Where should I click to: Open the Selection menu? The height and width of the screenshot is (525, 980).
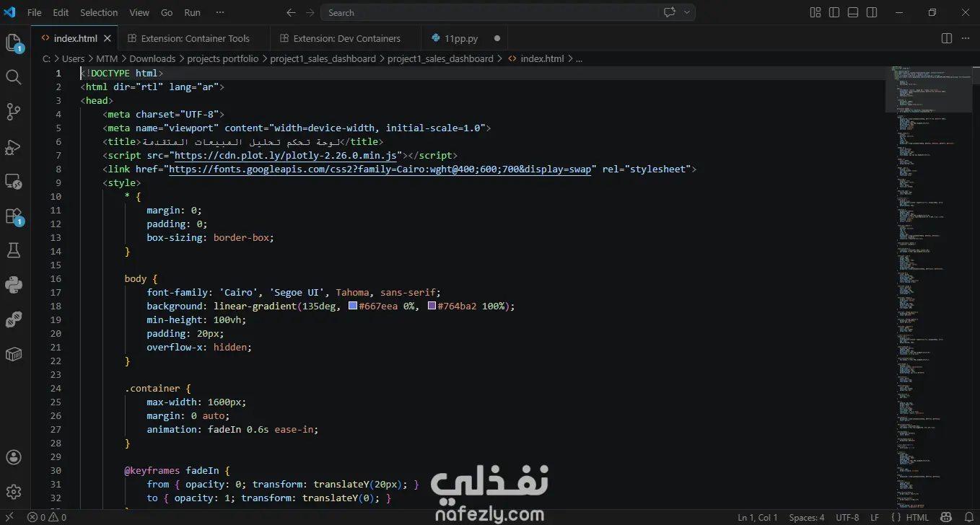click(99, 12)
